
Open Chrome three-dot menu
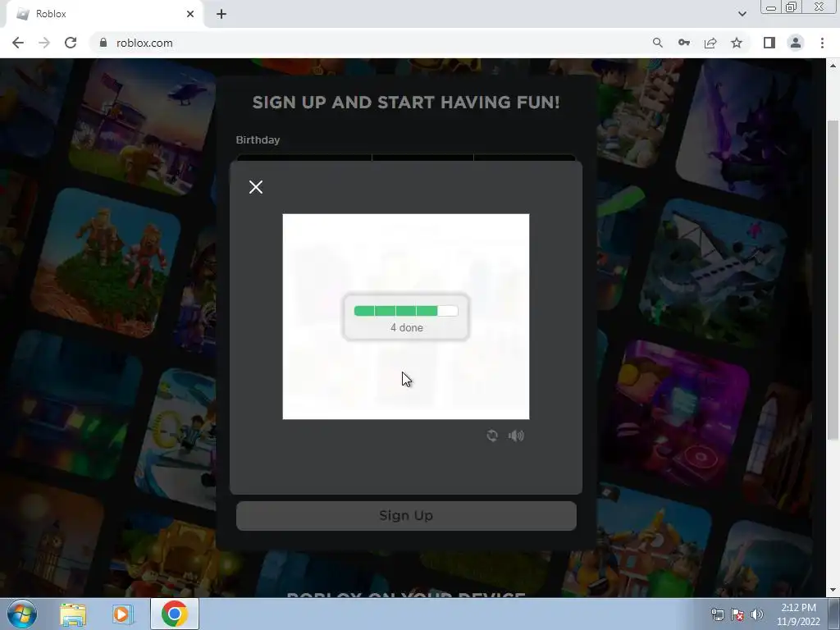[822, 43]
